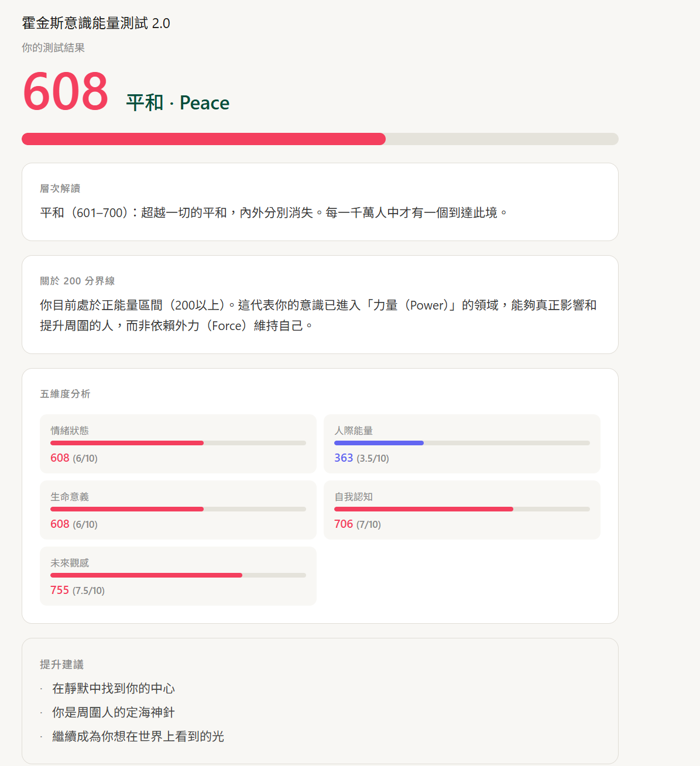This screenshot has width=700, height=766.
Task: Click the 層次解讀 section heading
Action: pyautogui.click(x=60, y=188)
